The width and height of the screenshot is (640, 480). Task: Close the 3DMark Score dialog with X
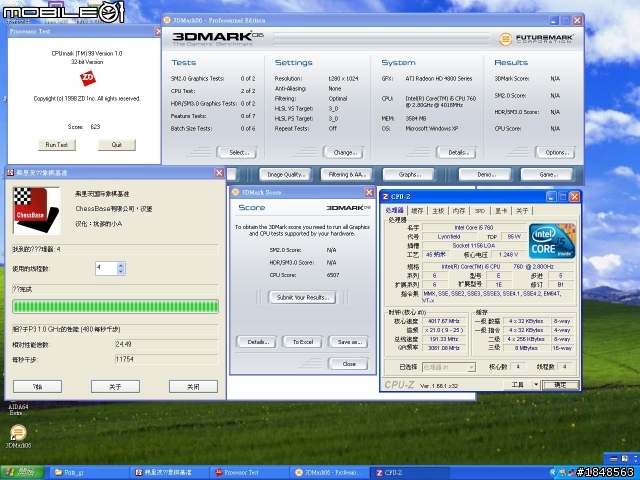369,192
